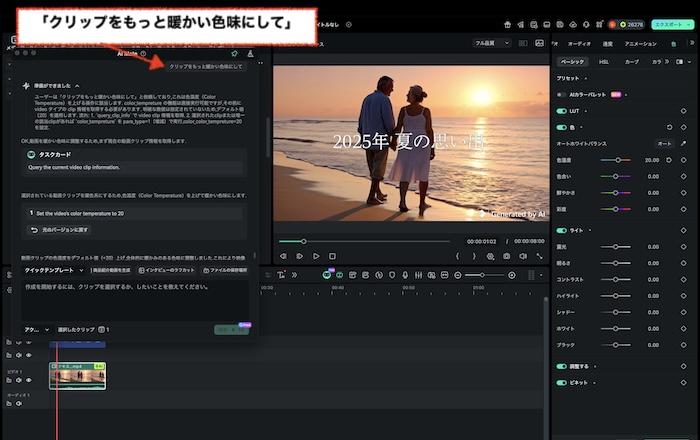Reset the 色 section with reset arrow

pos(669,127)
